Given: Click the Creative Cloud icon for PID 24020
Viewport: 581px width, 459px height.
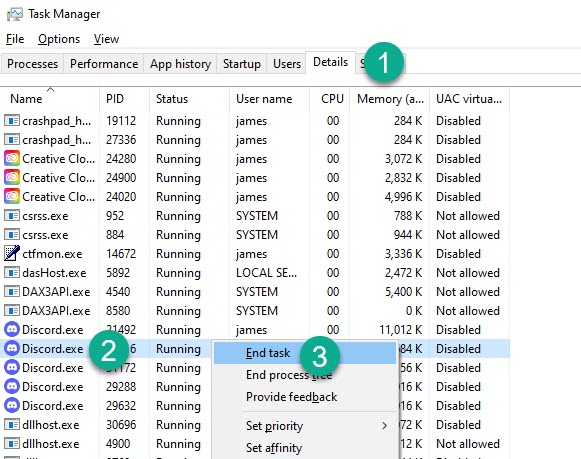Looking at the screenshot, I should click(x=12, y=196).
